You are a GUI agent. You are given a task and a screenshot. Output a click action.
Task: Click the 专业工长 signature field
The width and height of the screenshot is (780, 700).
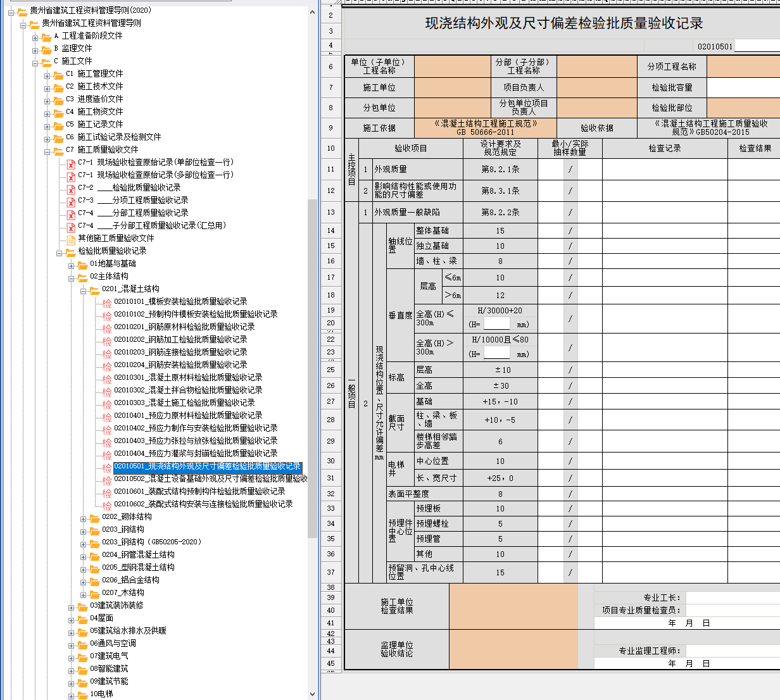tap(733, 598)
